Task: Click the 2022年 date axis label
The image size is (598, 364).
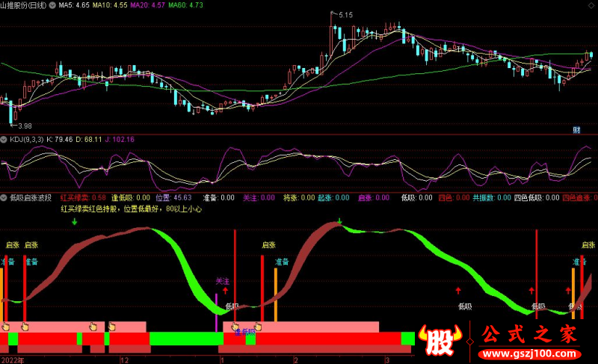Action: [12, 360]
